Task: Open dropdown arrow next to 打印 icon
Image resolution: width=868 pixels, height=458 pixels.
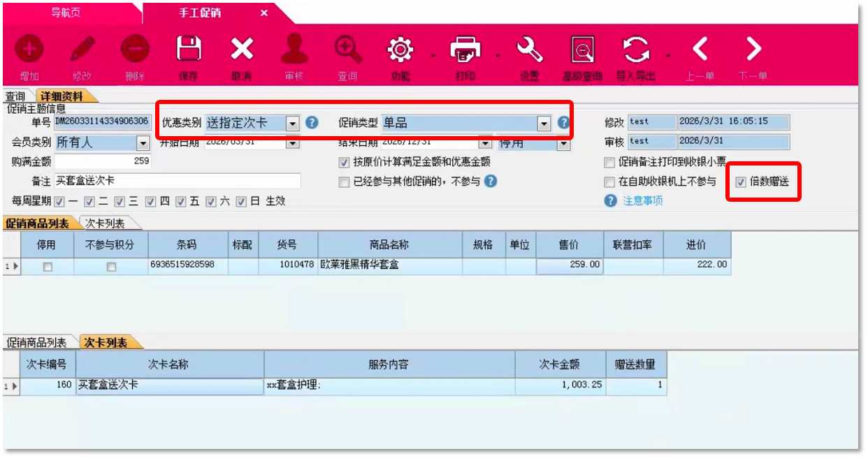Action: [x=498, y=54]
